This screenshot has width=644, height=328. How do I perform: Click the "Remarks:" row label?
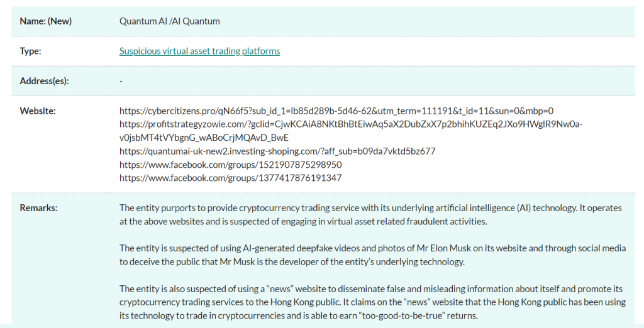(38, 207)
